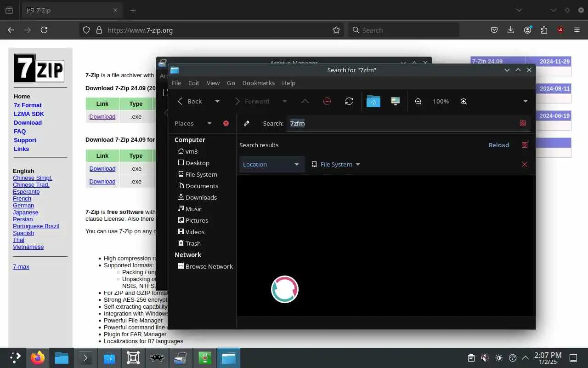The height and width of the screenshot is (368, 588).
Task: Open the Bookmarks menu
Action: (x=259, y=83)
